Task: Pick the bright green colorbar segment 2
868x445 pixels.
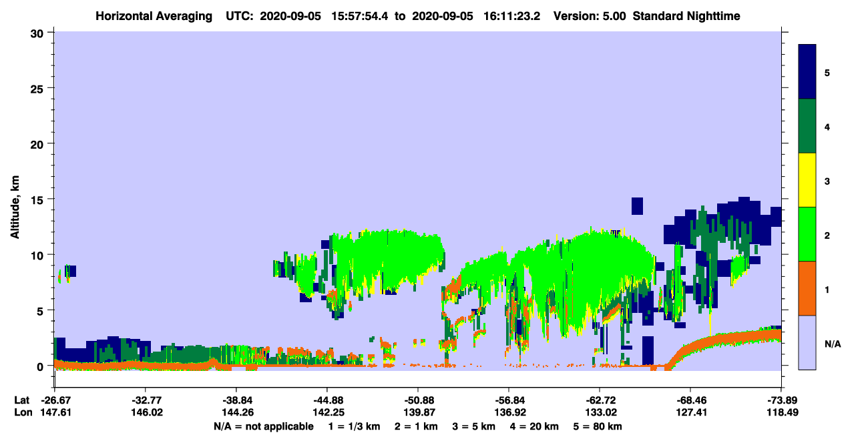Action: click(x=807, y=234)
